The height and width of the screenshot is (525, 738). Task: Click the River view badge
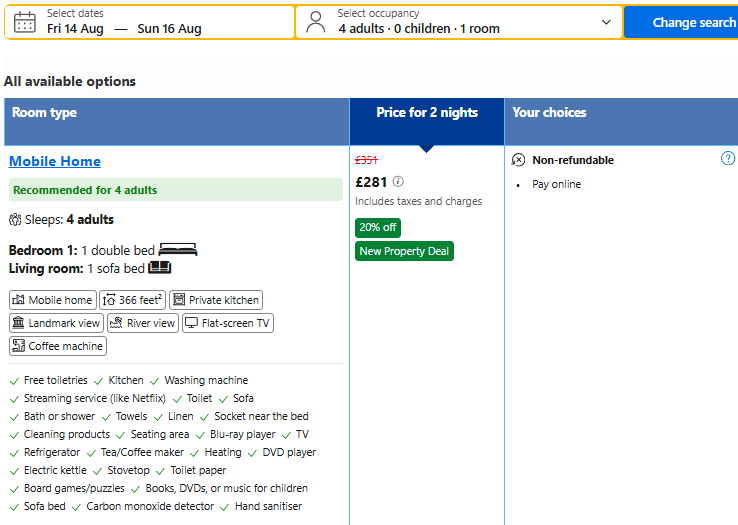[x=143, y=323]
